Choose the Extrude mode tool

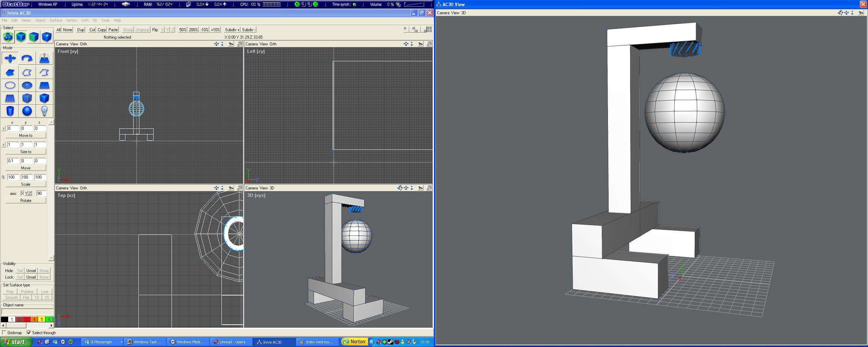pyautogui.click(x=44, y=59)
